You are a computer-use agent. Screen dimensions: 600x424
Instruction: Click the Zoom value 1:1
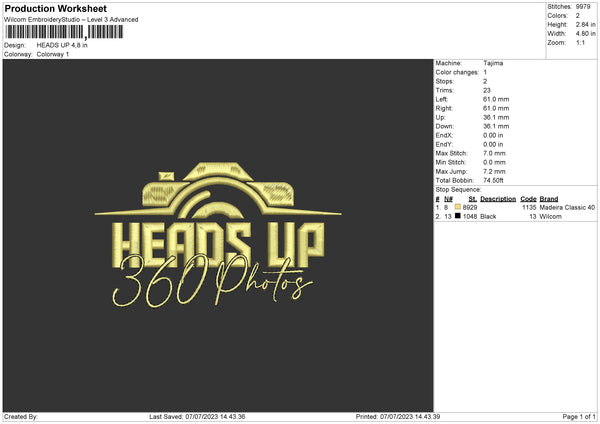[x=580, y=42]
